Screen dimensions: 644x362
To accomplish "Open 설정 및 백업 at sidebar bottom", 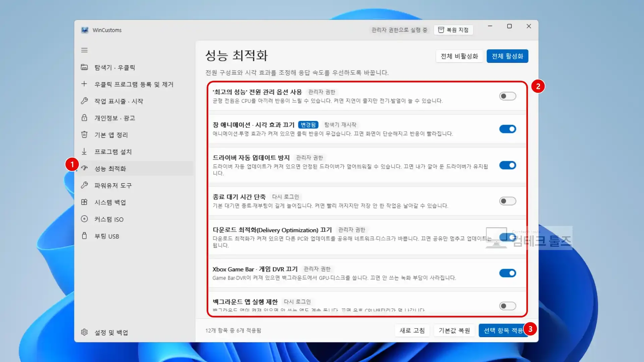I will coord(136,332).
